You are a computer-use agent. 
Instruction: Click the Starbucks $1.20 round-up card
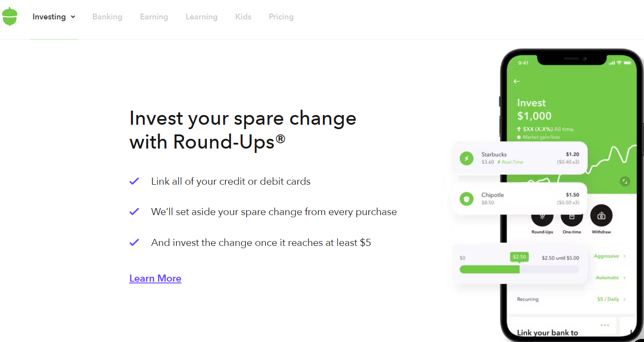tap(520, 158)
